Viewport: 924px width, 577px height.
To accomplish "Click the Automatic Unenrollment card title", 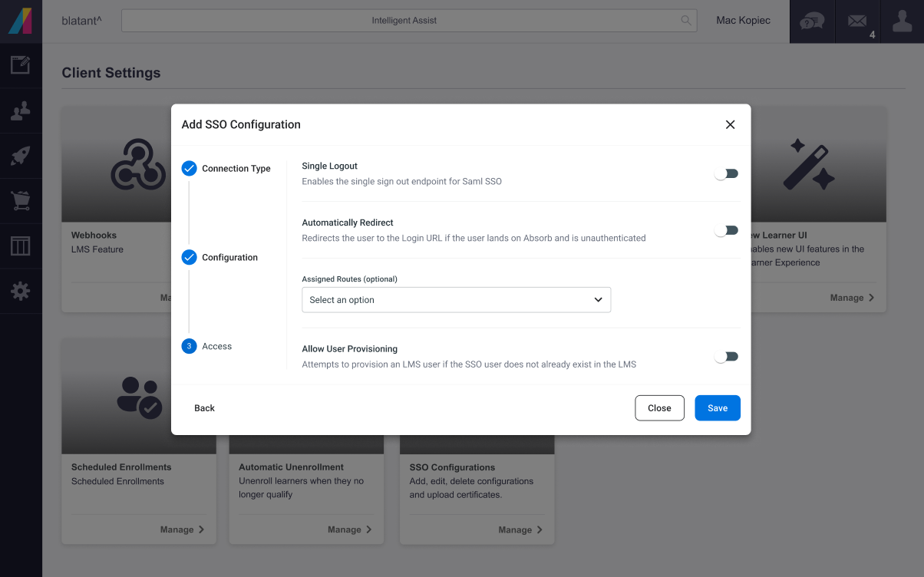I will coord(292,467).
